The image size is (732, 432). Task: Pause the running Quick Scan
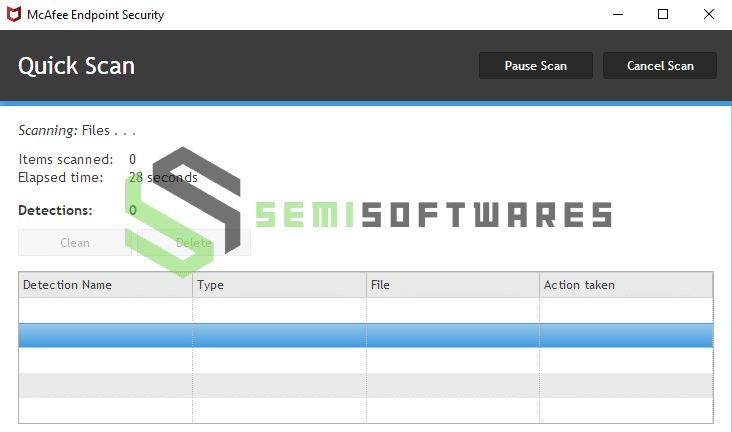535,66
